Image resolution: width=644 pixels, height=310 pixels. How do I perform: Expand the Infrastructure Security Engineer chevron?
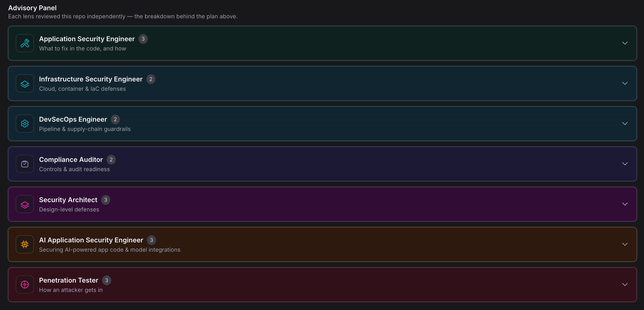pos(625,84)
